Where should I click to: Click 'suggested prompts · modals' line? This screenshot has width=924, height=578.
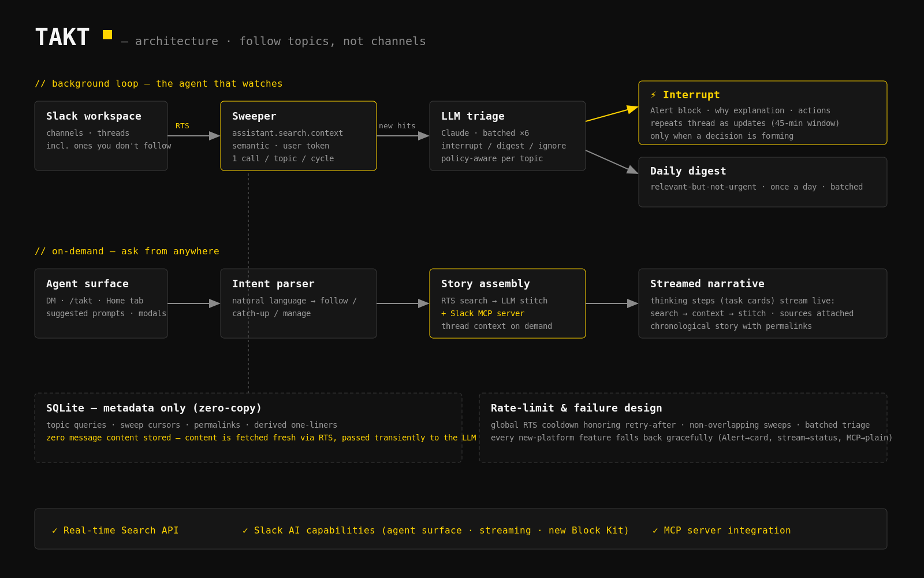click(x=106, y=313)
